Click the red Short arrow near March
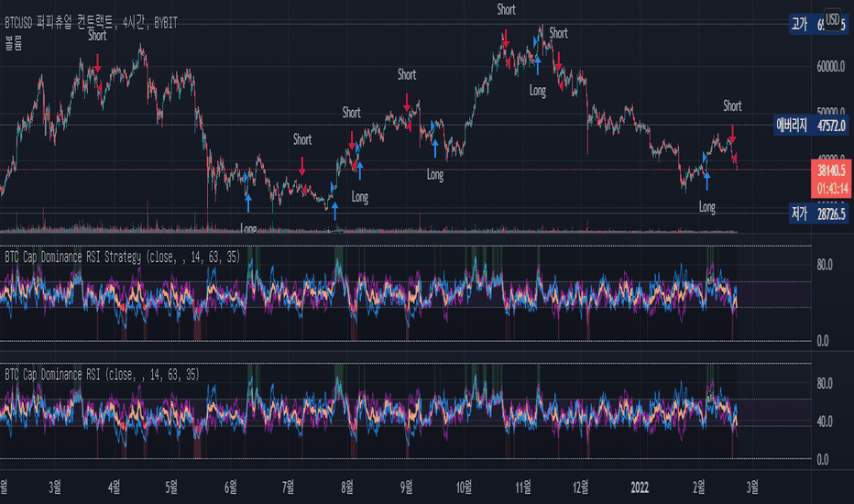This screenshot has width=854, height=504. [x=97, y=62]
